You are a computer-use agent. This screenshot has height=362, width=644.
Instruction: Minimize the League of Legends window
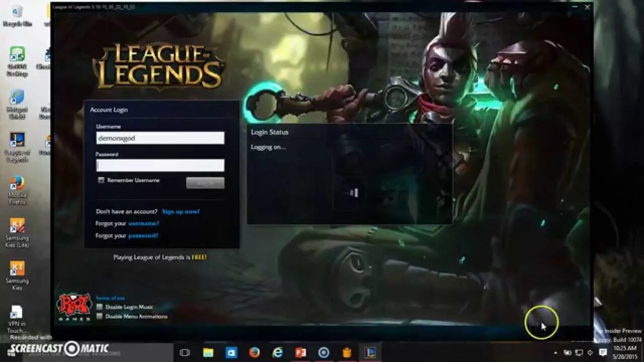point(575,8)
